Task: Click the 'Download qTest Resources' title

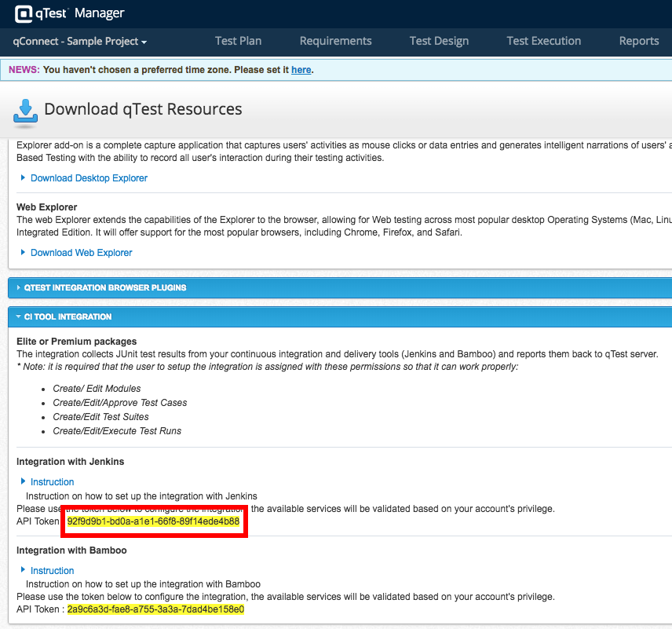Action: [x=143, y=109]
